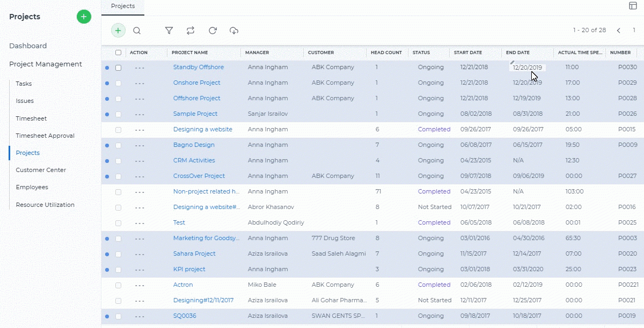The width and height of the screenshot is (644, 328).
Task: Click the green plus button beside Projects title
Action: click(x=84, y=17)
